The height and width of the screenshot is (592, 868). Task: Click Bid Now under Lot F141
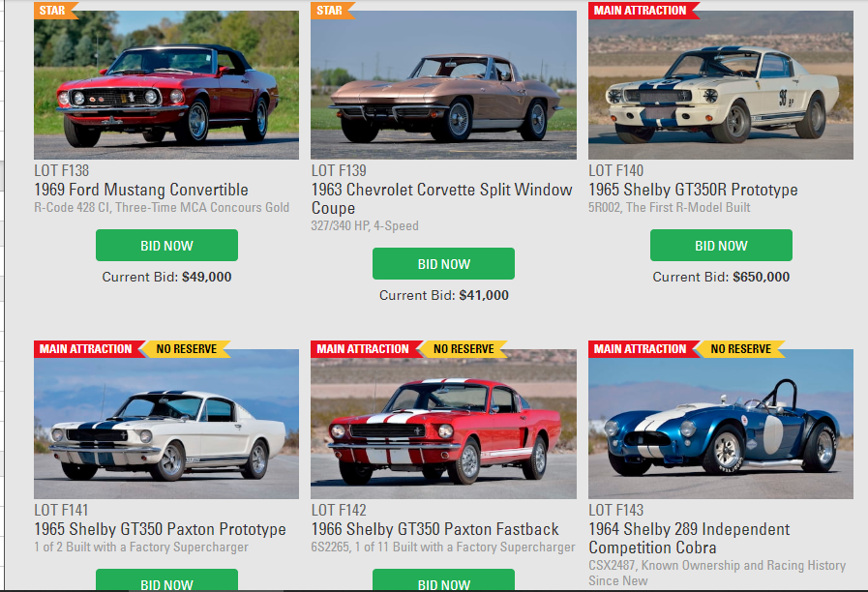166,580
